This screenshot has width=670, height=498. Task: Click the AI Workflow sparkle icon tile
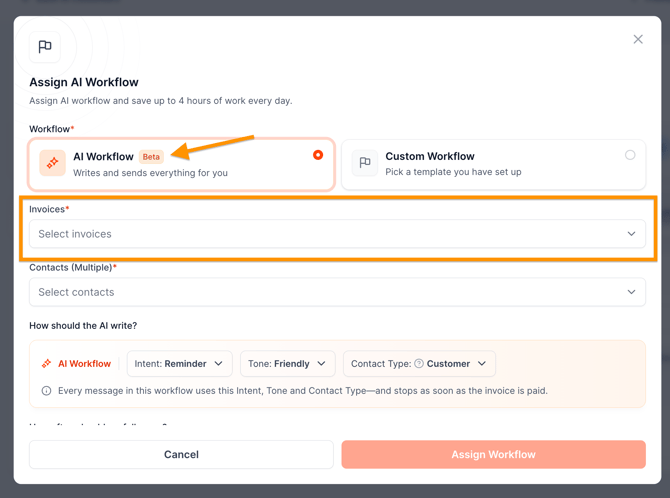pos(53,163)
